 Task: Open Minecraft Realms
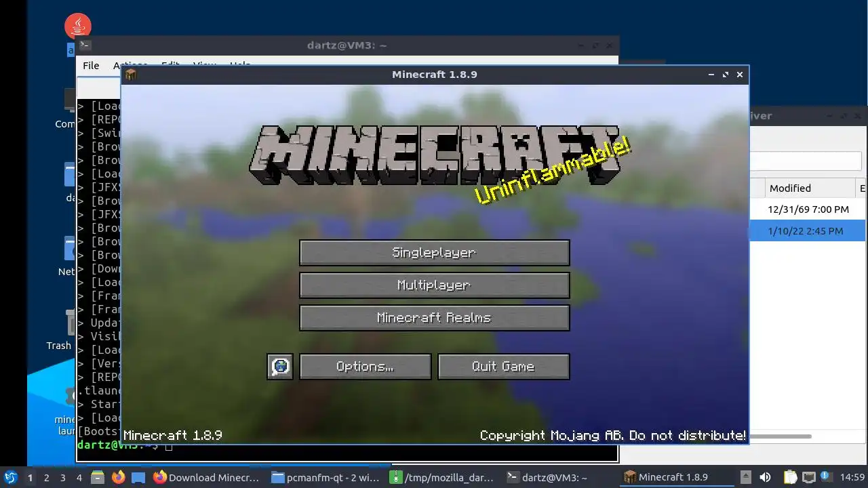tap(434, 318)
